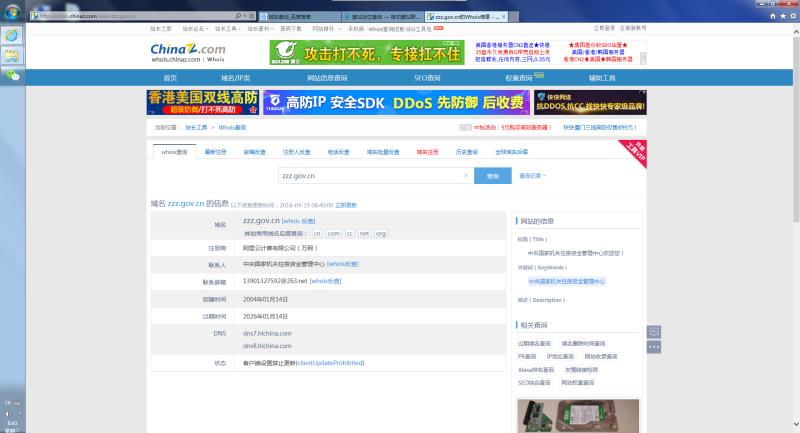Launch Internet Explorer from the taskbar
Viewport: 800px width, 433px height.
12,35
